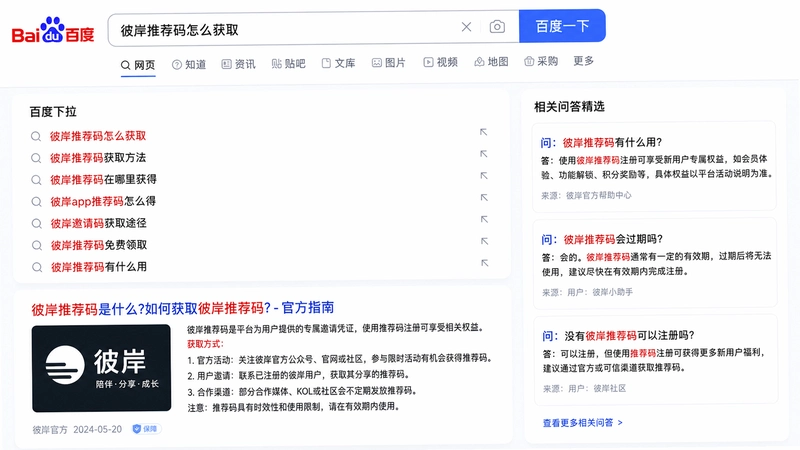Expand the 更多 menu
Viewport: 800px width, 450px height.
coord(584,61)
